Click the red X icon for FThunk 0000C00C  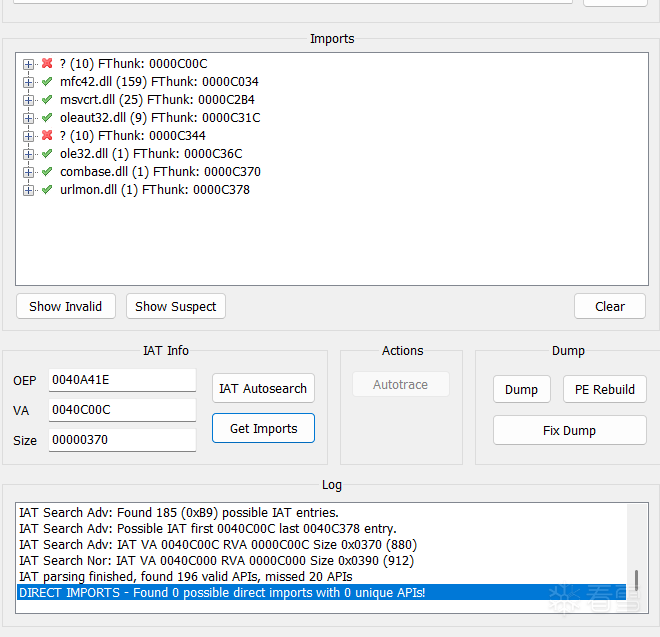(47, 63)
